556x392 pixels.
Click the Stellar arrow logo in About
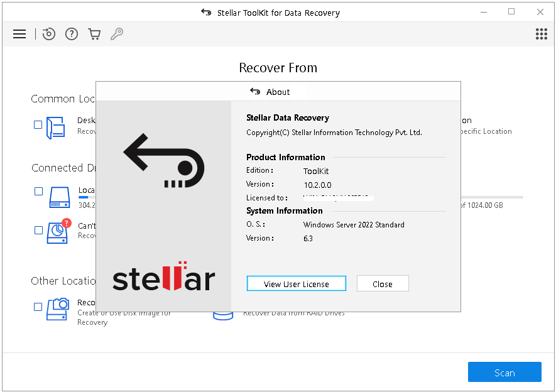click(x=164, y=161)
